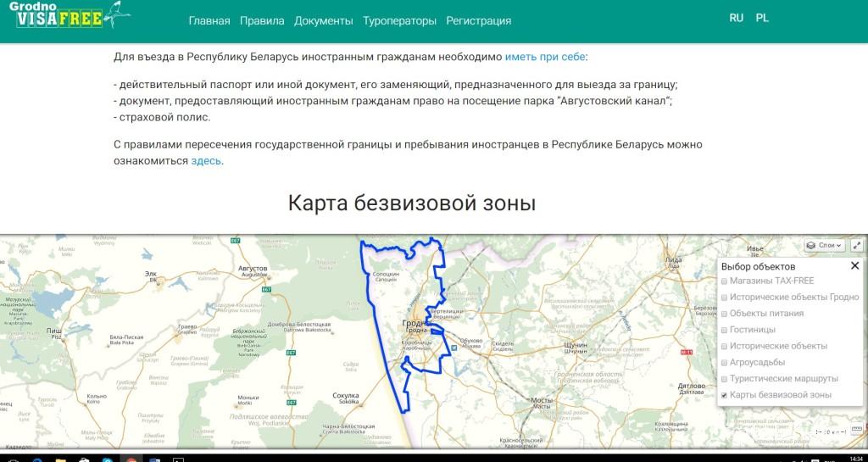868x462 pixels.
Task: Click the Гродно city label on map
Action: coord(414,324)
